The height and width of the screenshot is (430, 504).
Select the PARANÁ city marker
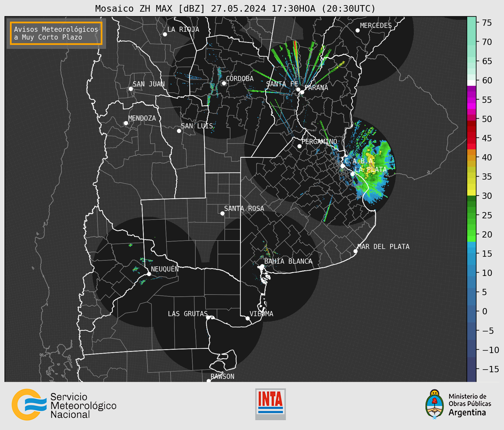(302, 92)
